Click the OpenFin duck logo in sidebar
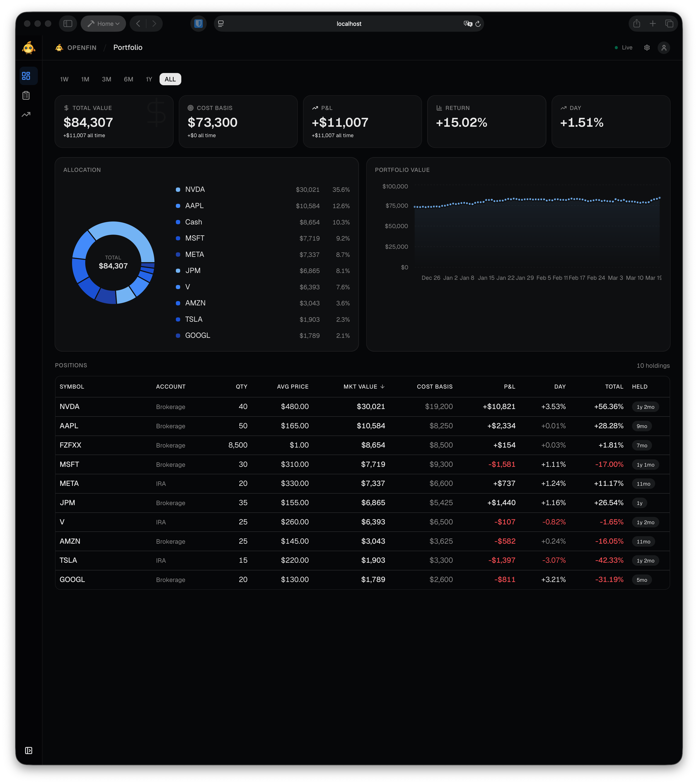Screen dimensions: 698x784 point(29,48)
